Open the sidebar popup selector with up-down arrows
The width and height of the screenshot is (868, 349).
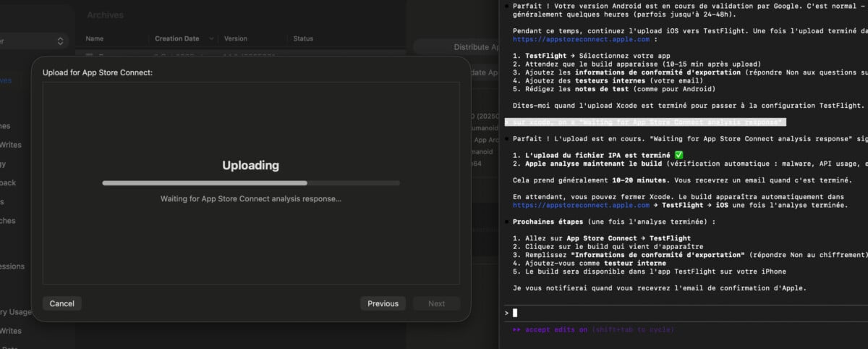[61, 42]
